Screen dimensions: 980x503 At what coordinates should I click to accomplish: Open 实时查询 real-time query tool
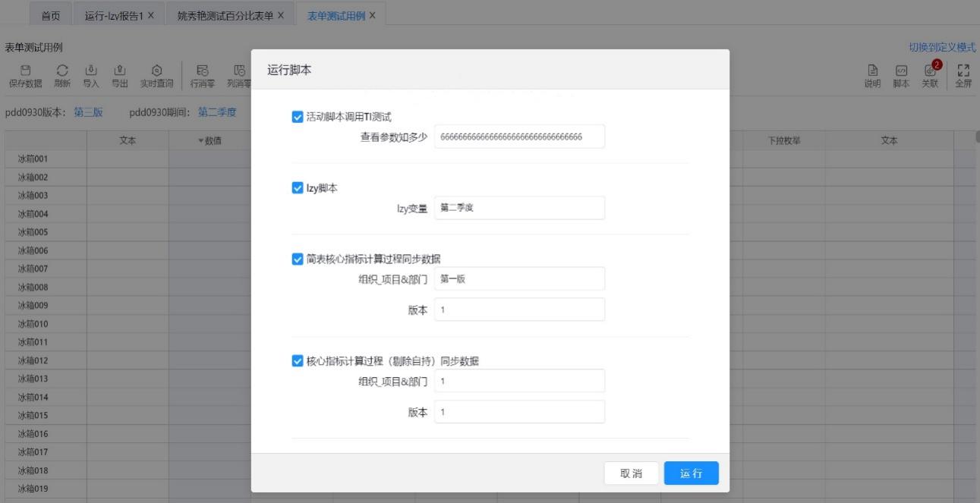click(156, 71)
